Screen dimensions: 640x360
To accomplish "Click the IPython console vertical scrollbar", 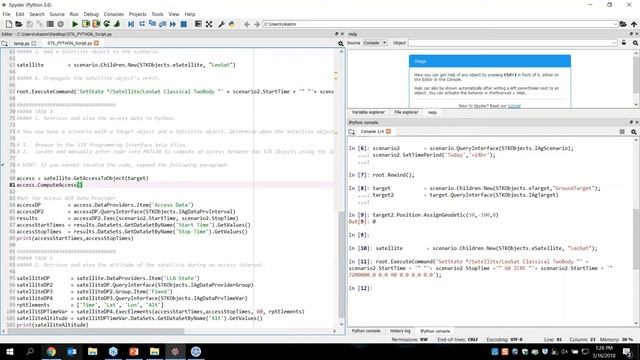I will [x=636, y=239].
